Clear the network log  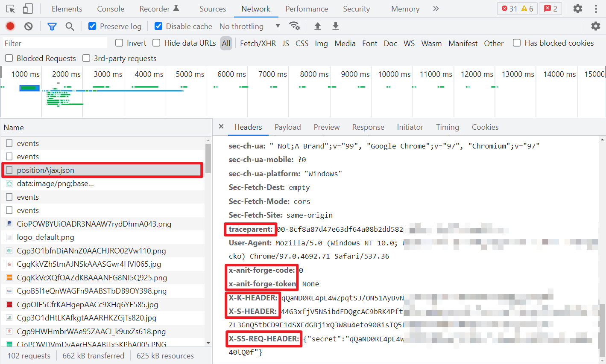29,26
